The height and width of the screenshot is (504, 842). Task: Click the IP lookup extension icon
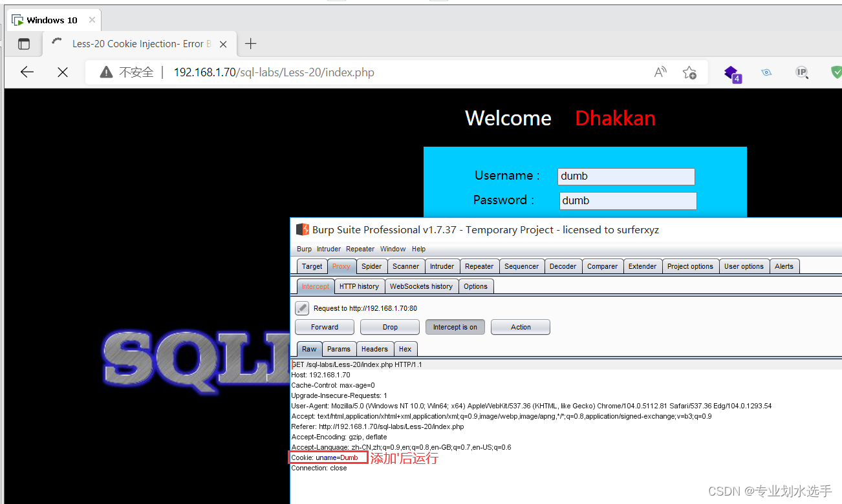pos(802,72)
